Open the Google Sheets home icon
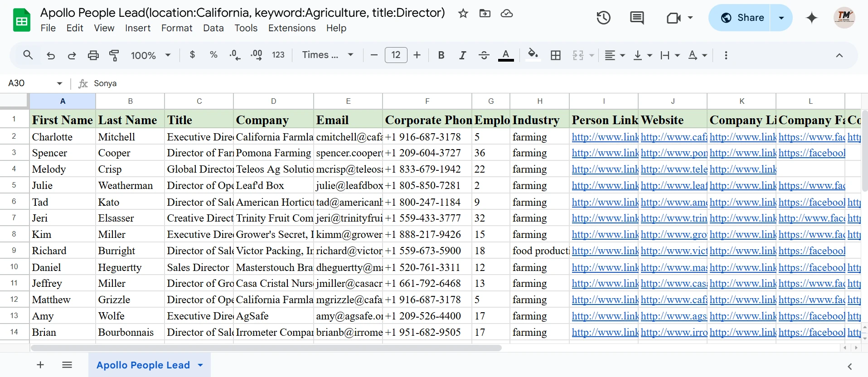The image size is (868, 377). pyautogui.click(x=21, y=20)
